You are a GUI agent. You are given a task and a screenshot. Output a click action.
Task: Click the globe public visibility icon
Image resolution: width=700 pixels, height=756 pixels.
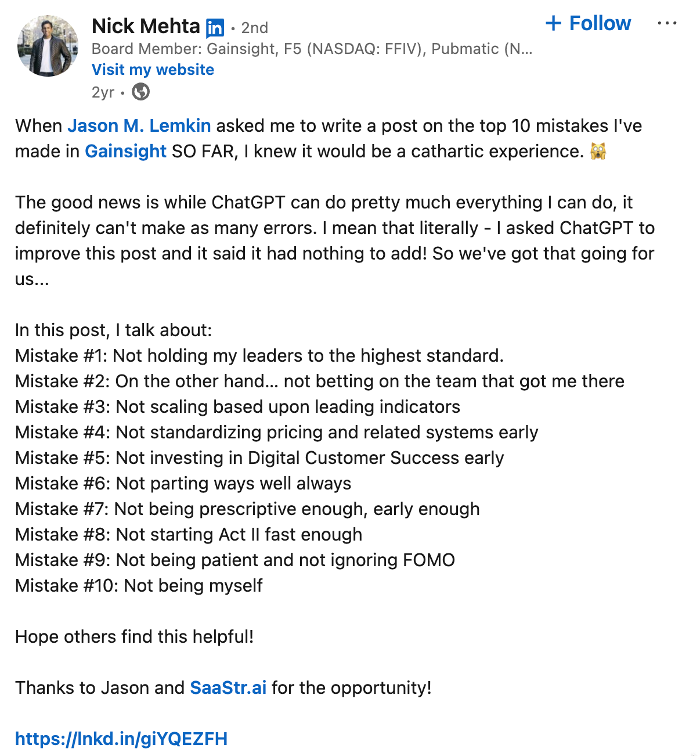(140, 92)
